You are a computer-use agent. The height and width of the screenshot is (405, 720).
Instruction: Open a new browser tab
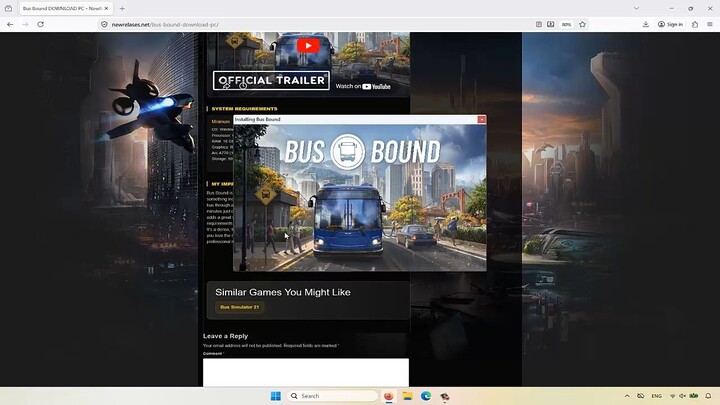tap(122, 8)
